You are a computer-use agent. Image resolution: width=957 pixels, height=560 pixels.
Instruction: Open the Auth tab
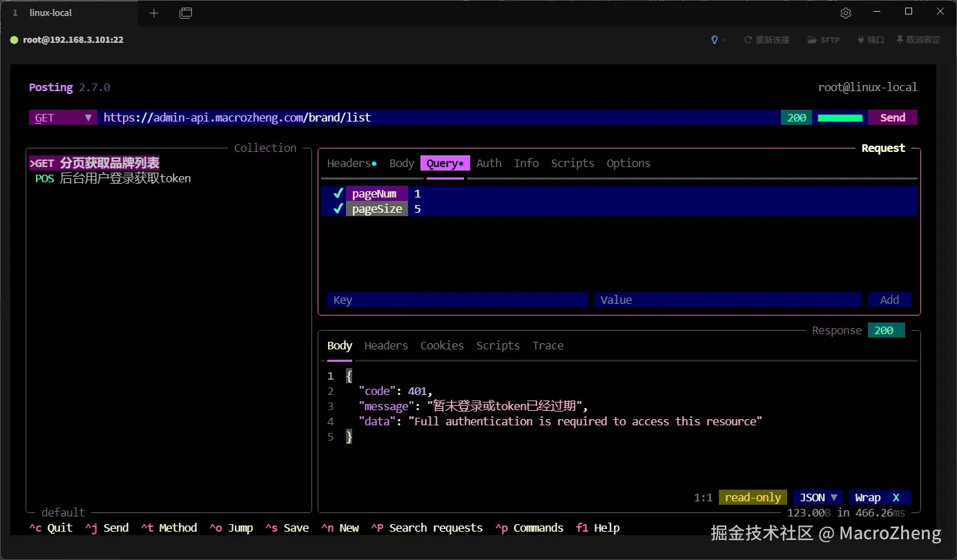click(x=489, y=163)
